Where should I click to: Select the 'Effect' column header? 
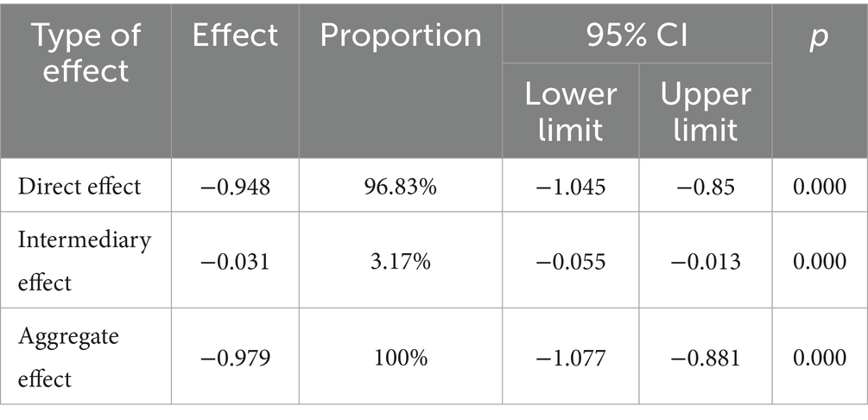[x=235, y=35]
